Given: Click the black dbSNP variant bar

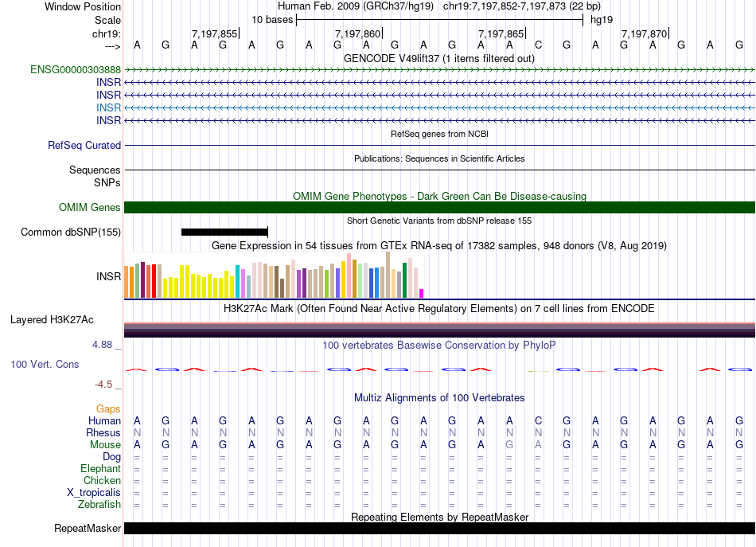Looking at the screenshot, I should [224, 232].
